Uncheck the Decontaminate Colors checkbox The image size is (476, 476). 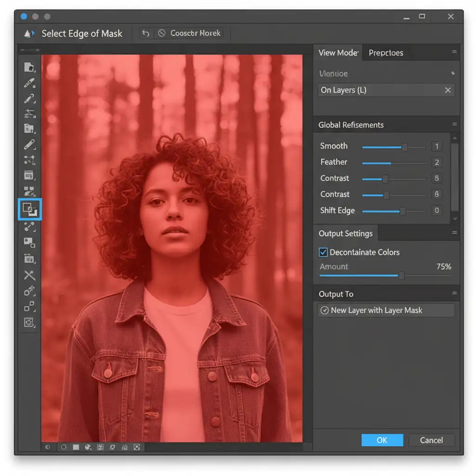point(323,252)
